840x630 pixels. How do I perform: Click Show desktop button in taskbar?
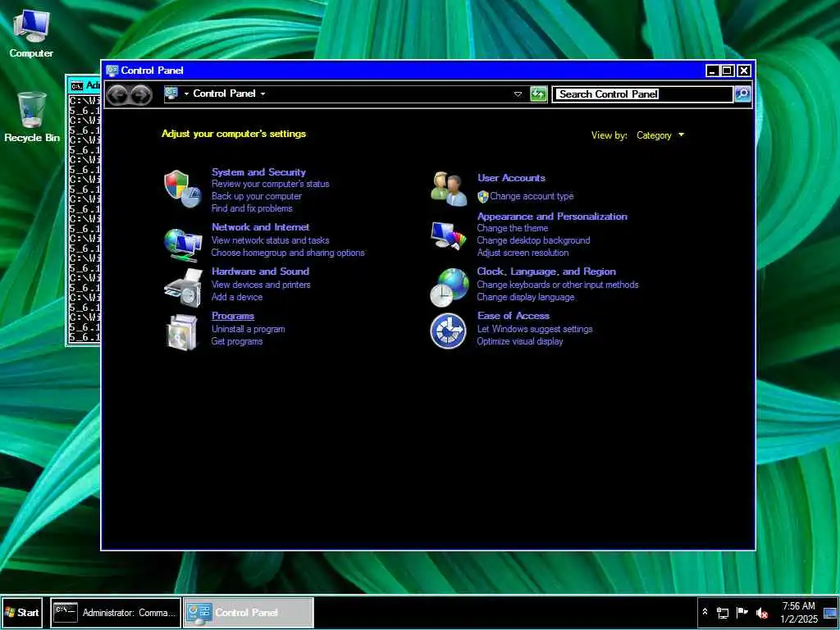(830, 613)
